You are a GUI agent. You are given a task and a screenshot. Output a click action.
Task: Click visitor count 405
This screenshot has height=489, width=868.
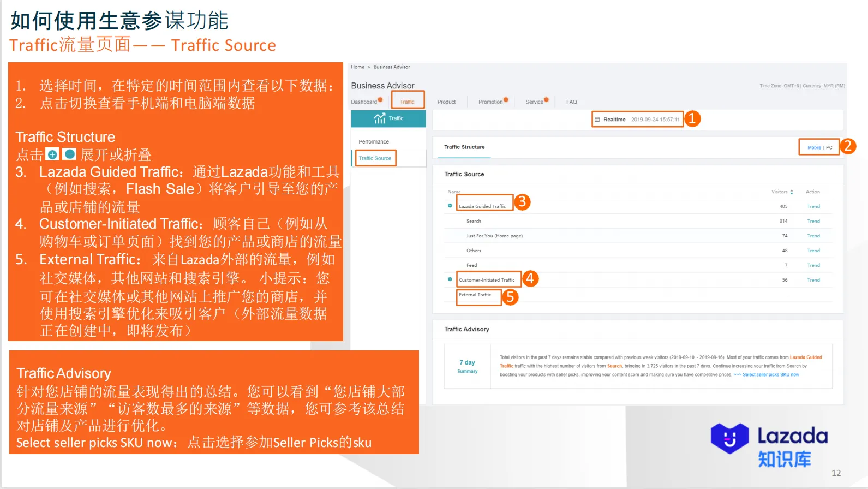click(x=783, y=206)
